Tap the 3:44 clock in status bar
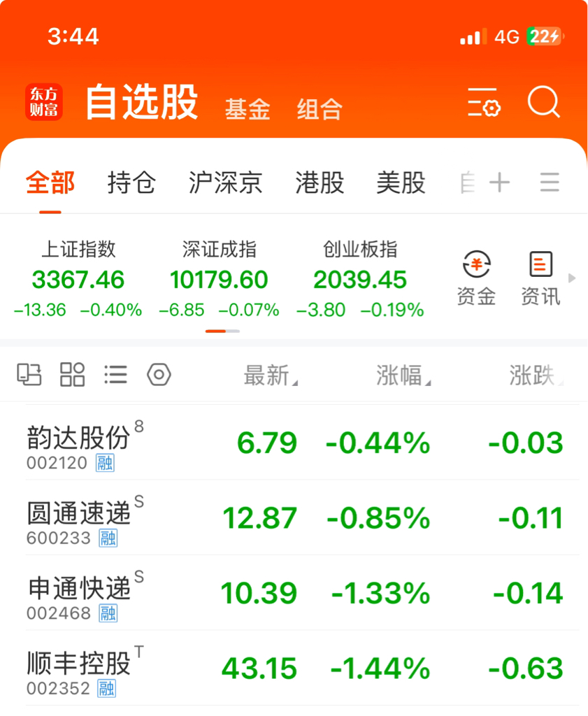Screen dimensions: 588x716 [x=73, y=36]
